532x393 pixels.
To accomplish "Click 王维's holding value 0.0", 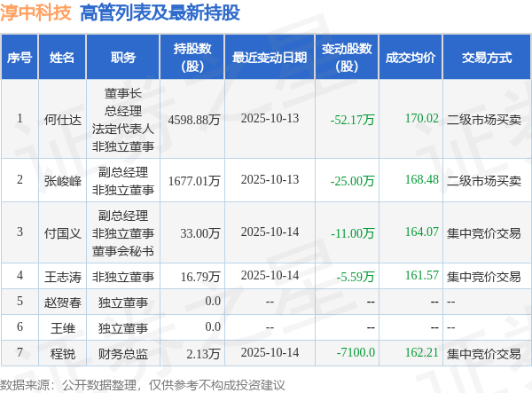I will click(x=213, y=326).
